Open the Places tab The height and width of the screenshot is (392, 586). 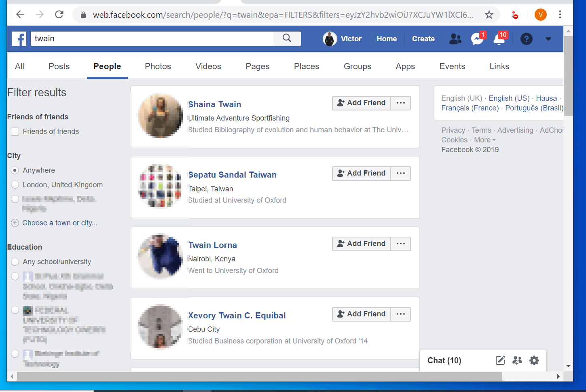click(307, 66)
